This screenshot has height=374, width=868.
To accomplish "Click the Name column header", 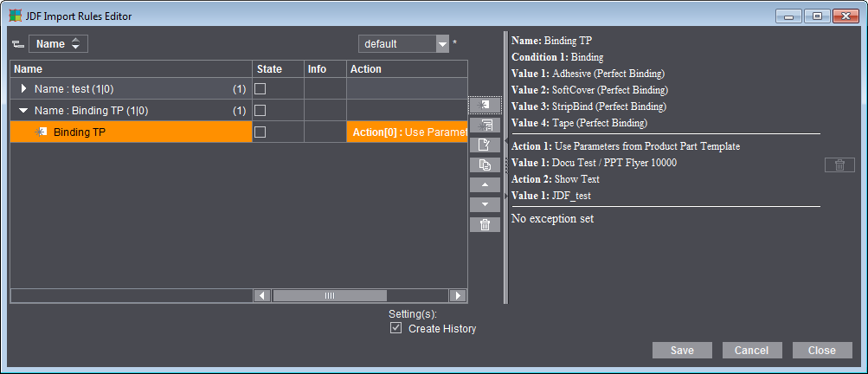I will pos(130,69).
